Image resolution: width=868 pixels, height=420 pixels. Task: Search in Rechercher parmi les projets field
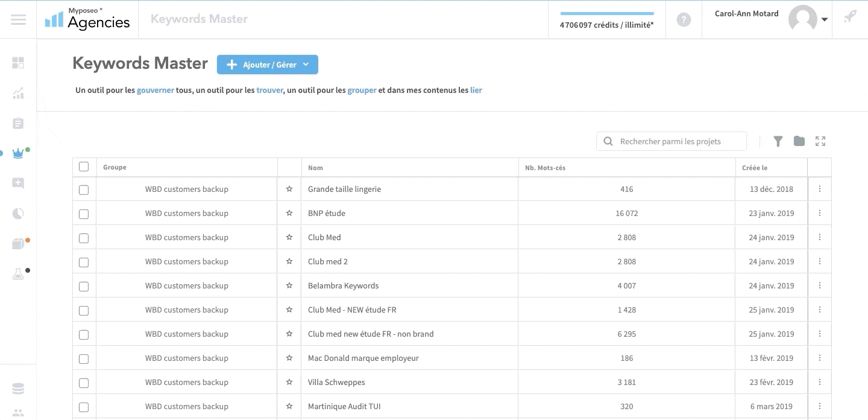tap(671, 141)
